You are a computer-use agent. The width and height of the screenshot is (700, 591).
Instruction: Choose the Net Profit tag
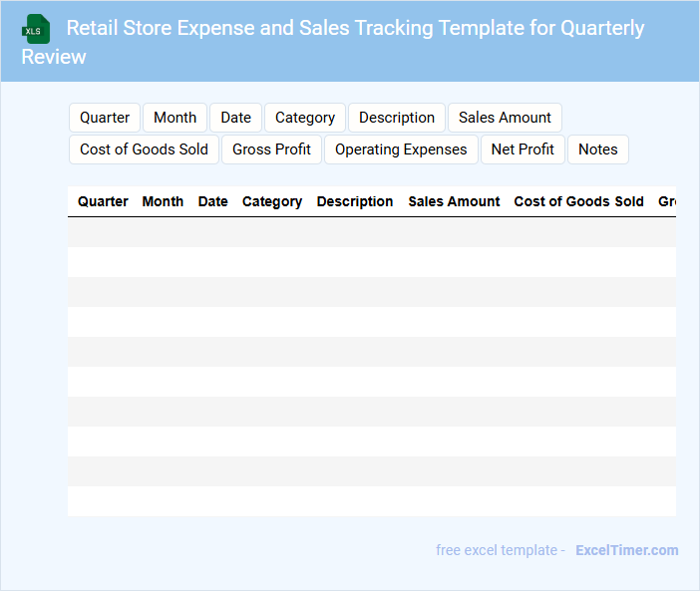523,149
